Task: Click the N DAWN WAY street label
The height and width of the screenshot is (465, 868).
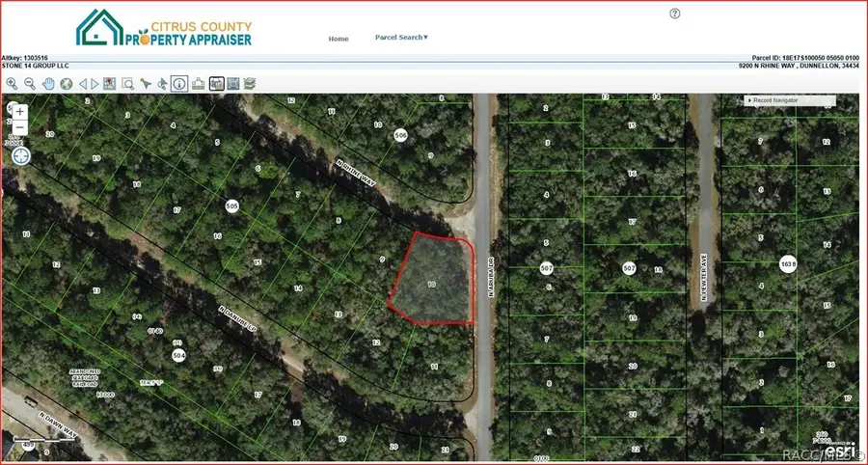Action: [56, 426]
